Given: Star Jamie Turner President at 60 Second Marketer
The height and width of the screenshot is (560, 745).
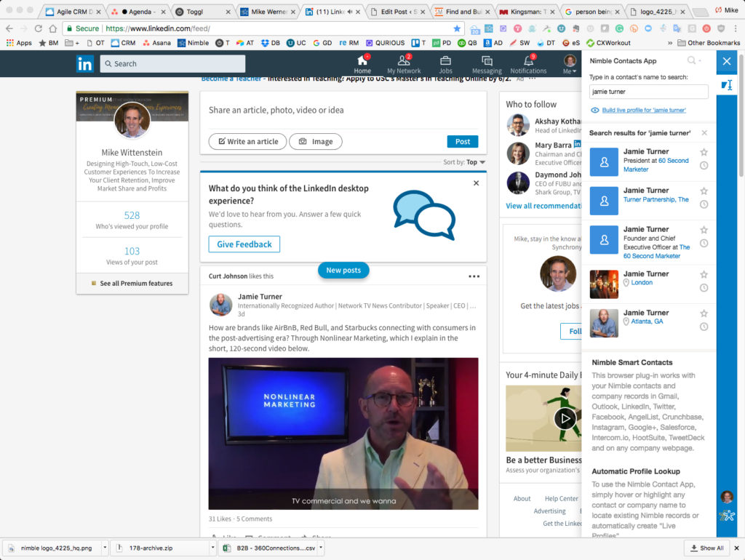Looking at the screenshot, I should click(x=704, y=152).
